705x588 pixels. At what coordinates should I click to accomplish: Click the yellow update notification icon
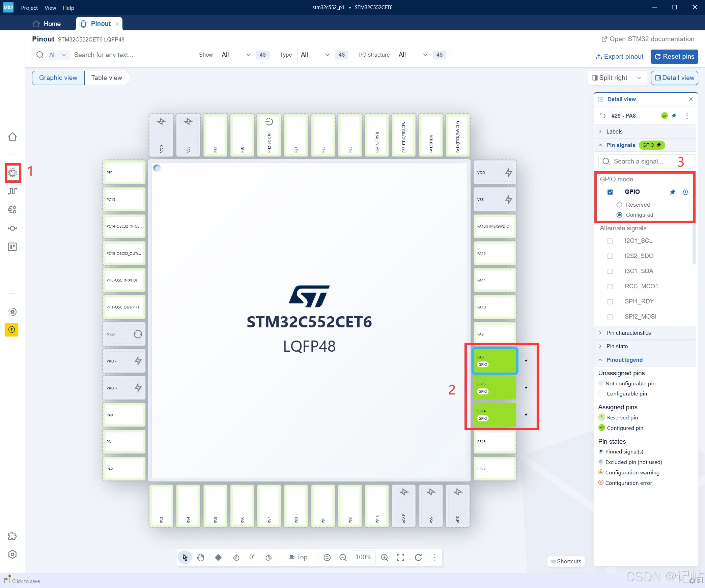pos(11,330)
